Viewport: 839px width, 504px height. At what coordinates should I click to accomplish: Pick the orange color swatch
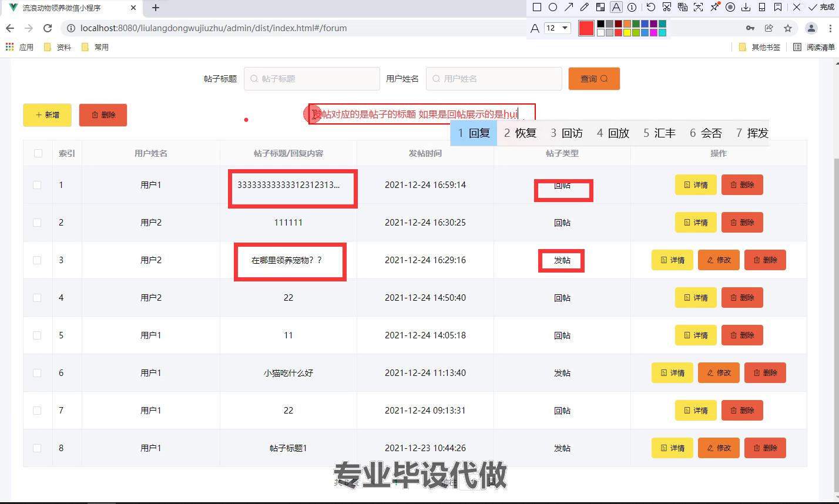(x=627, y=23)
